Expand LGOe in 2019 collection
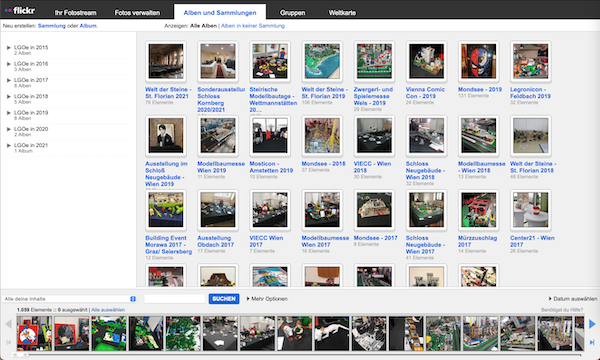The width and height of the screenshot is (600, 360). pyautogui.click(x=8, y=113)
